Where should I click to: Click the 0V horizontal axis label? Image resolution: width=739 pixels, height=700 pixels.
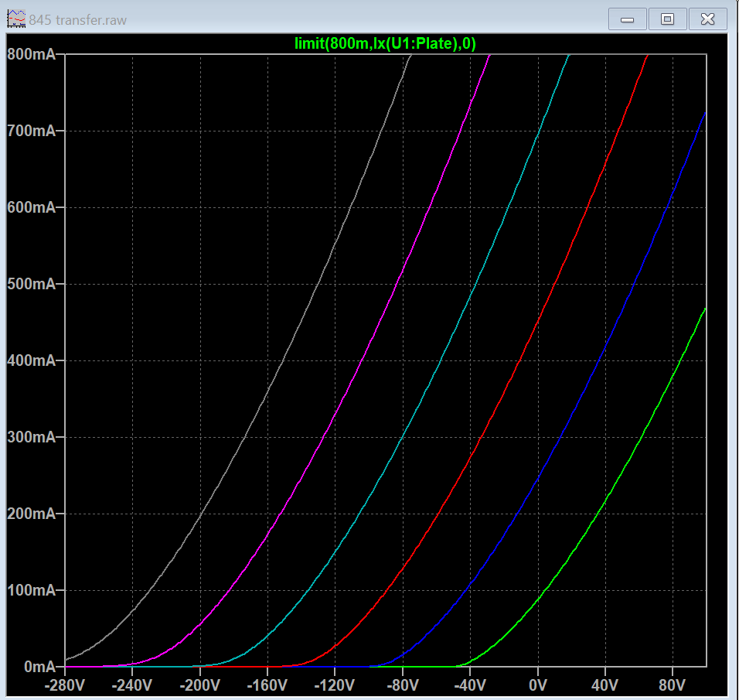538,685
